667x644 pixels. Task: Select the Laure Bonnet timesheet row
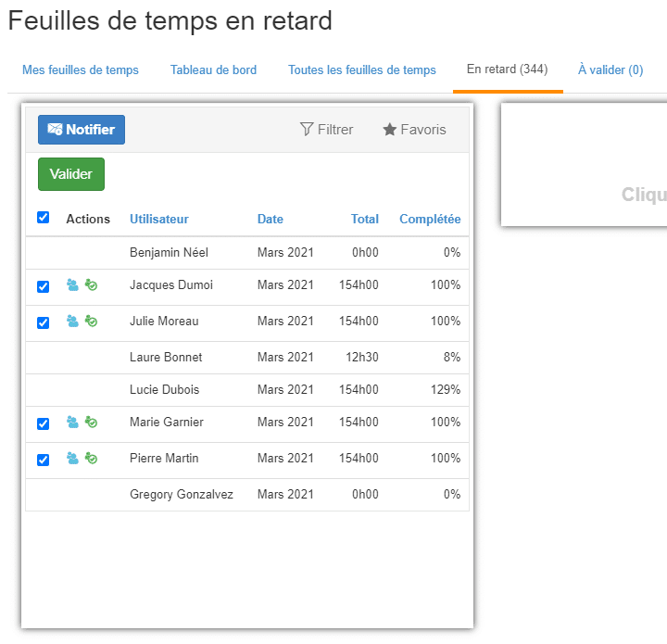tap(166, 358)
